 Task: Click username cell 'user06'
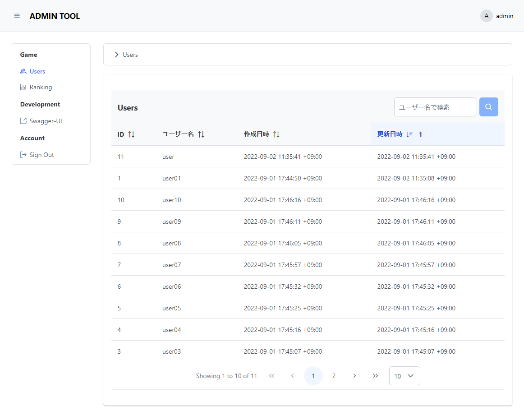[171, 286]
